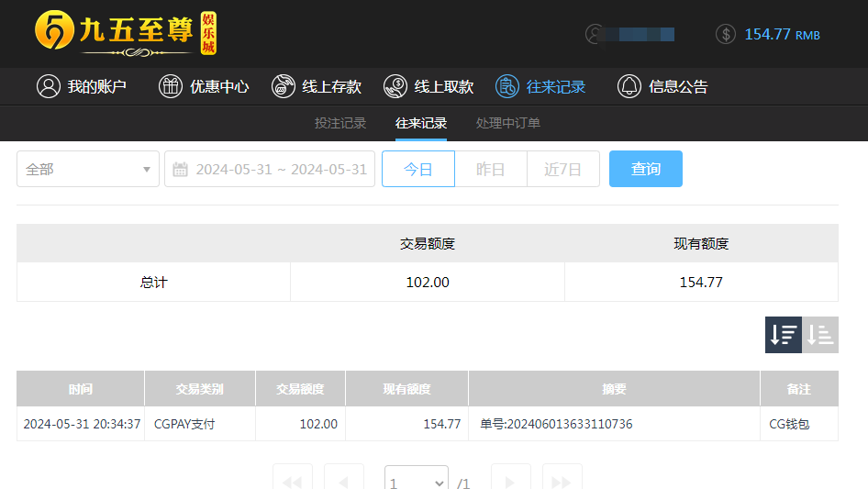Image resolution: width=868 pixels, height=489 pixels.
Task: Click the 时间 column header
Action: coord(80,389)
